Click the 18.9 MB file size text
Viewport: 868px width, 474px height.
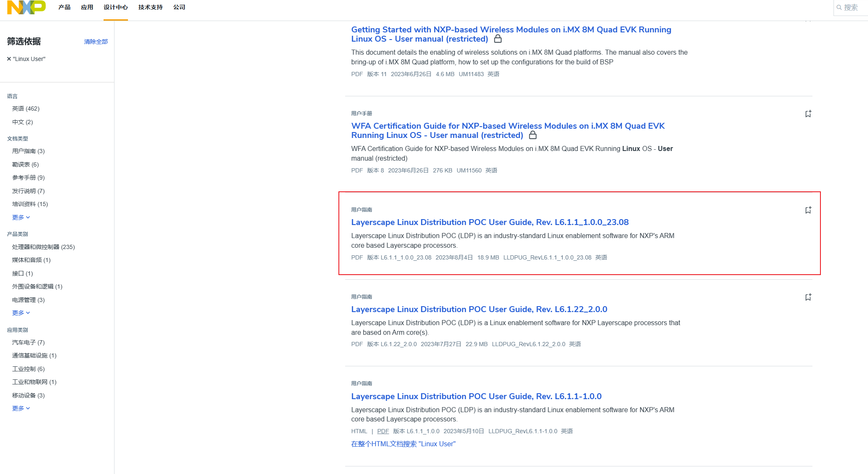click(x=488, y=257)
